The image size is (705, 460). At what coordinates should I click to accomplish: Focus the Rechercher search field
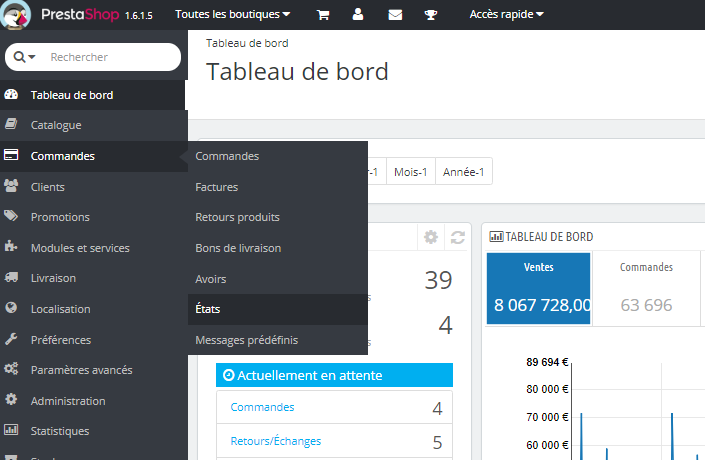(x=112, y=57)
